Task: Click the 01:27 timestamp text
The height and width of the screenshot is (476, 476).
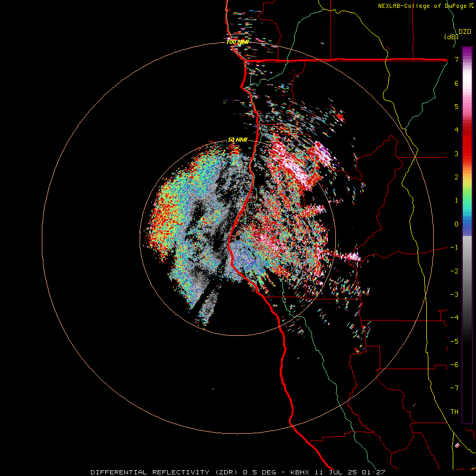Action: 373,472
